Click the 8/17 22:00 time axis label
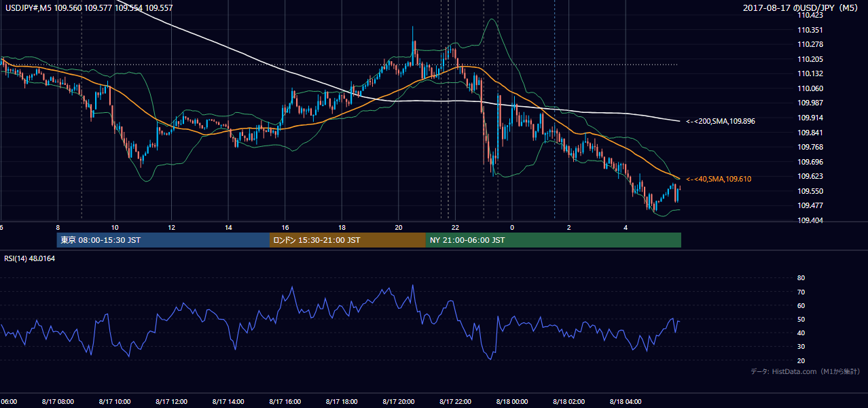The image size is (868, 408). (x=455, y=402)
